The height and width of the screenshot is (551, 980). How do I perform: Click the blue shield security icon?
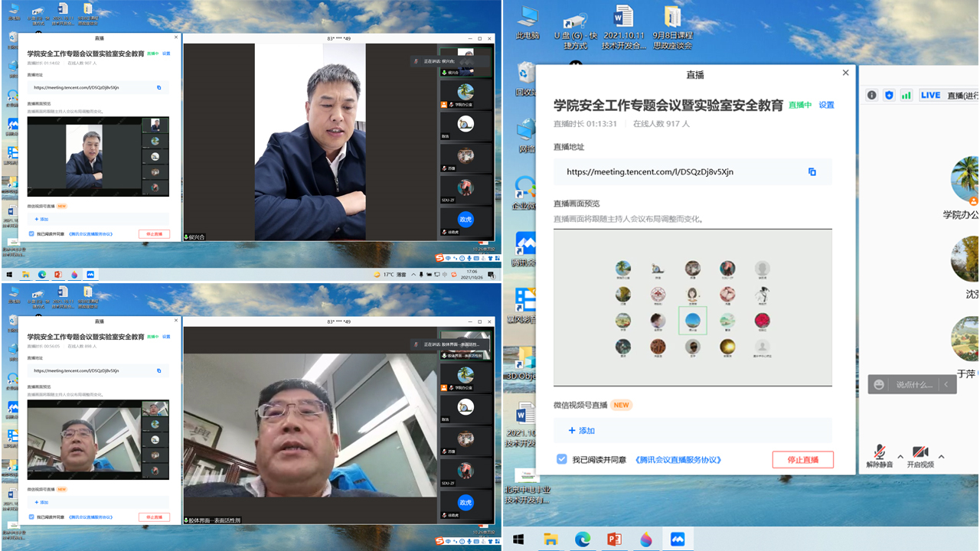(x=889, y=95)
